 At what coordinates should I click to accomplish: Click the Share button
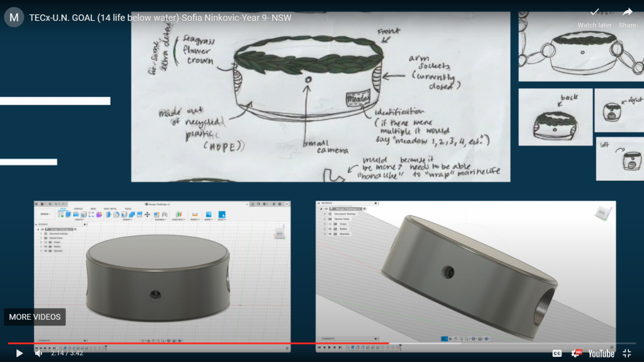point(627,18)
